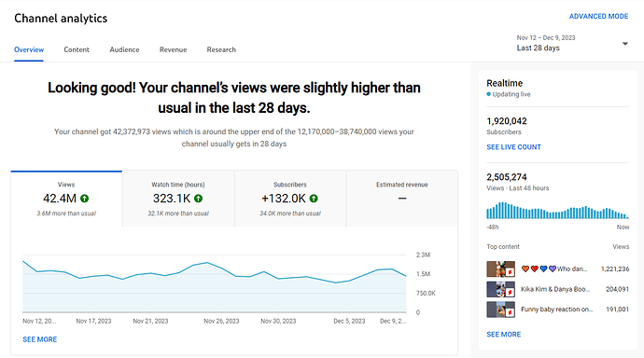Image resolution: width=644 pixels, height=358 pixels.
Task: Select the Watch time (hours) card
Action: pyautogui.click(x=178, y=199)
